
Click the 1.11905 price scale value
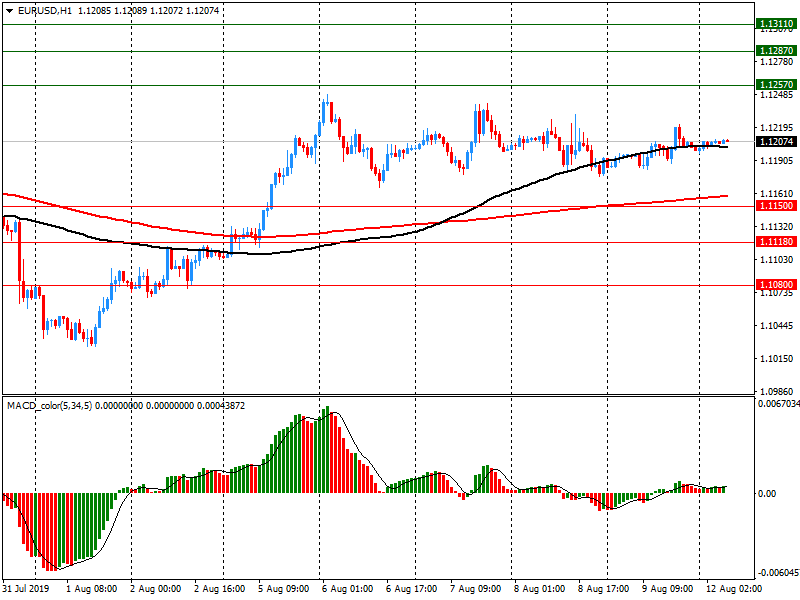(777, 161)
